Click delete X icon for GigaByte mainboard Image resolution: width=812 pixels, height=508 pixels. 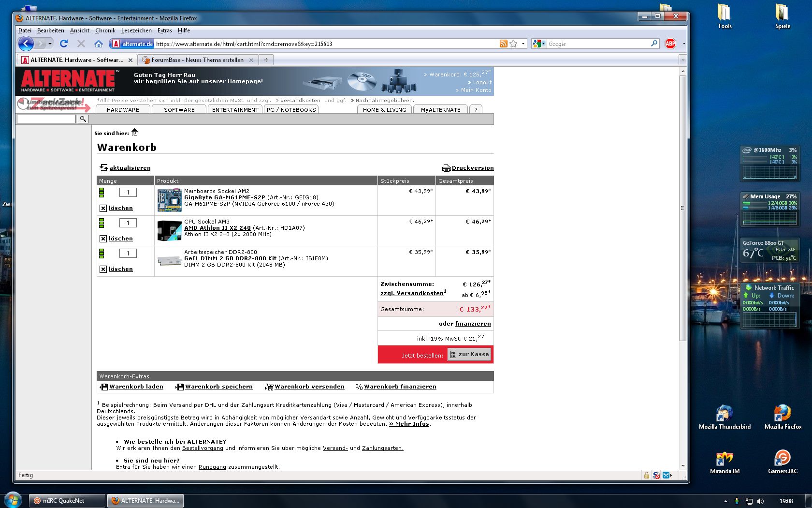coord(103,208)
